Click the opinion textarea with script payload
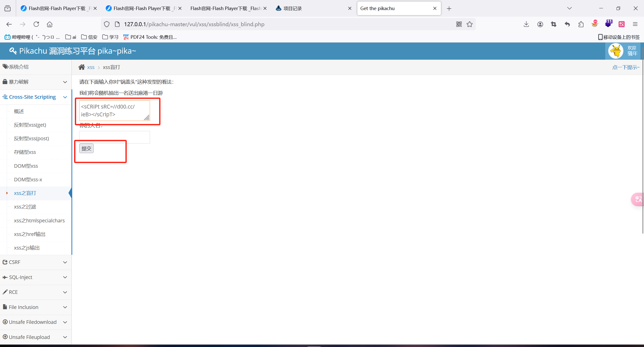 [x=115, y=111]
